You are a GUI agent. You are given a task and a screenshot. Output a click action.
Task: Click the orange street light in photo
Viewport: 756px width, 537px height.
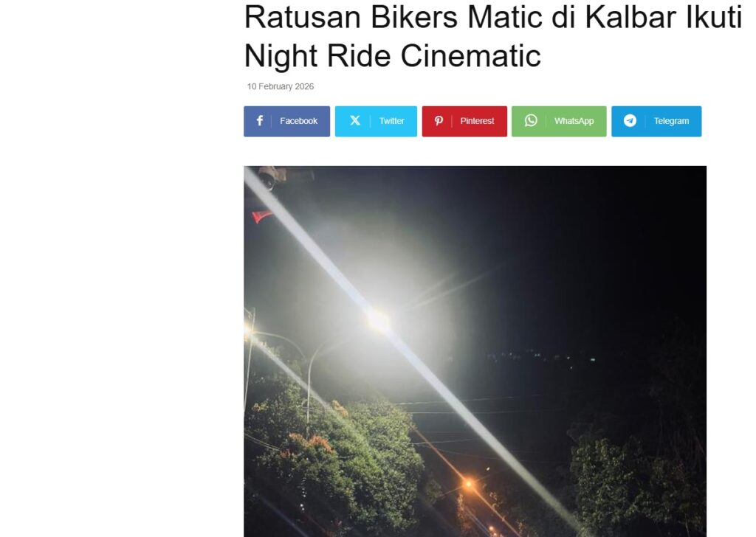coord(467,484)
